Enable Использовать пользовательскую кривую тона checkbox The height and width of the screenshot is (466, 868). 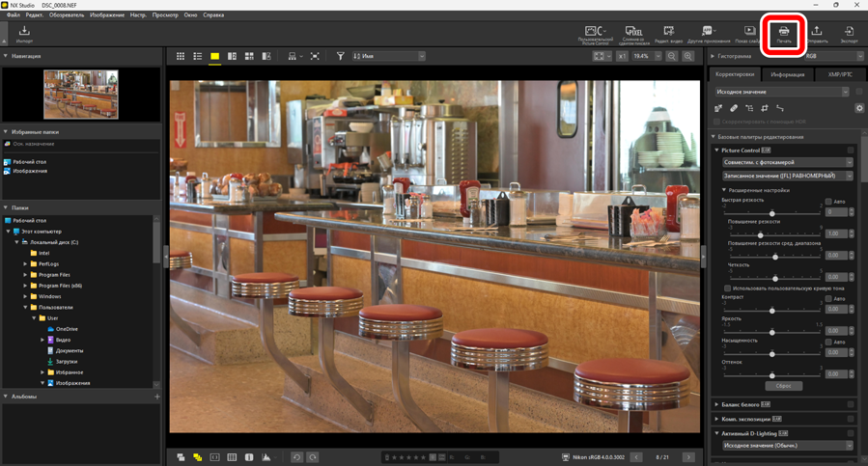(727, 288)
